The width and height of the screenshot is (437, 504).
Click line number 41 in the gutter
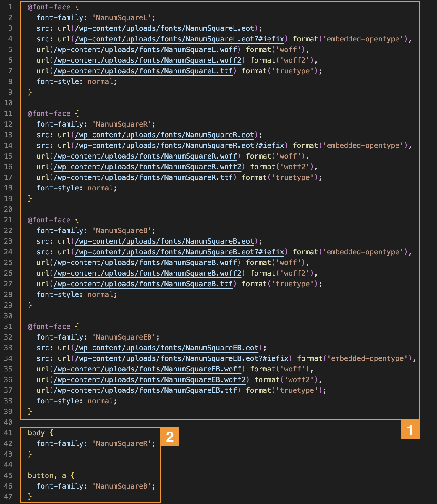8,433
